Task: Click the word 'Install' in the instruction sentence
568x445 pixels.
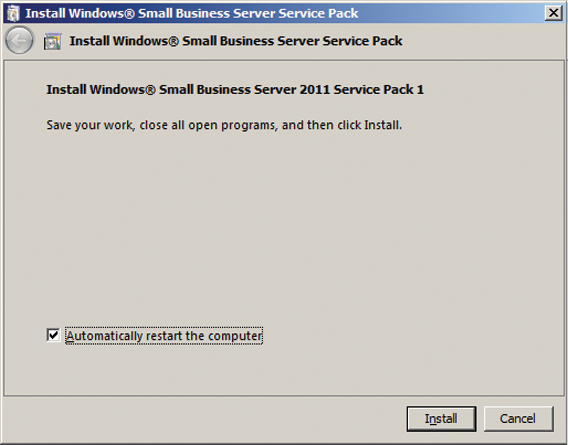Action: click(x=382, y=125)
